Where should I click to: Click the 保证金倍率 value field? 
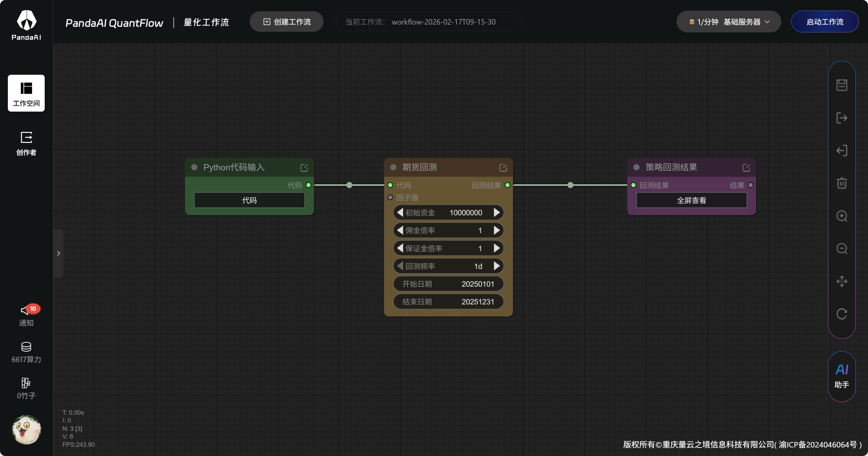480,248
